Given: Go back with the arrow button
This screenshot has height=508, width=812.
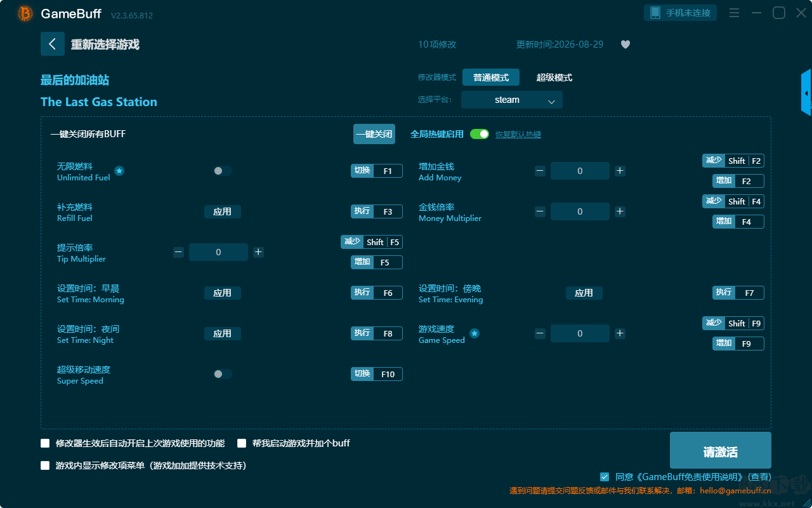Looking at the screenshot, I should 53,44.
